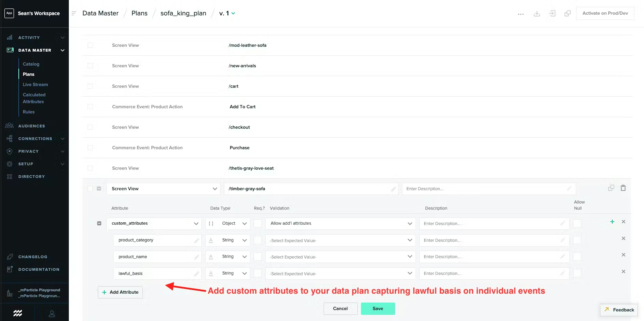Navigate to Plans via breadcrumb

click(139, 13)
